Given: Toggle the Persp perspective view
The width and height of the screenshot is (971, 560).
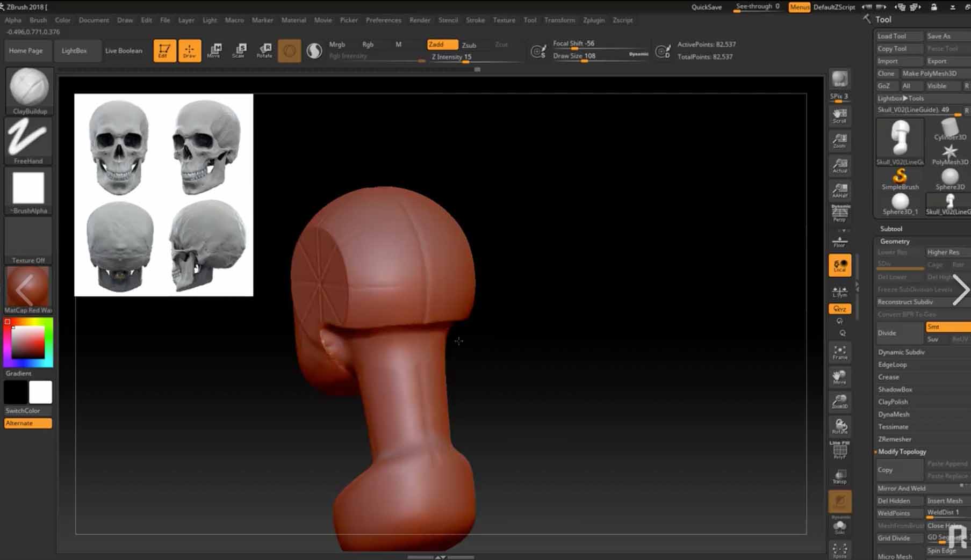Looking at the screenshot, I should tap(839, 213).
